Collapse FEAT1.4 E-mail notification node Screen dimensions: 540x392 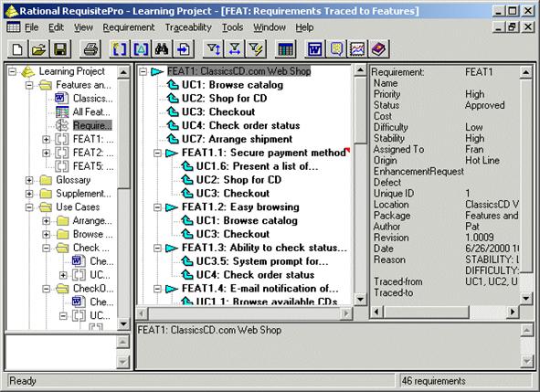pos(157,289)
